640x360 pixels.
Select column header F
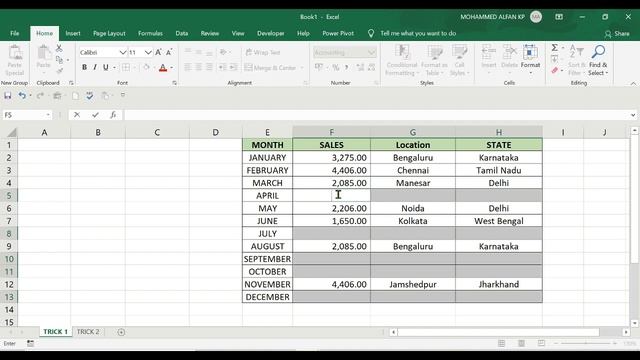coord(331,132)
